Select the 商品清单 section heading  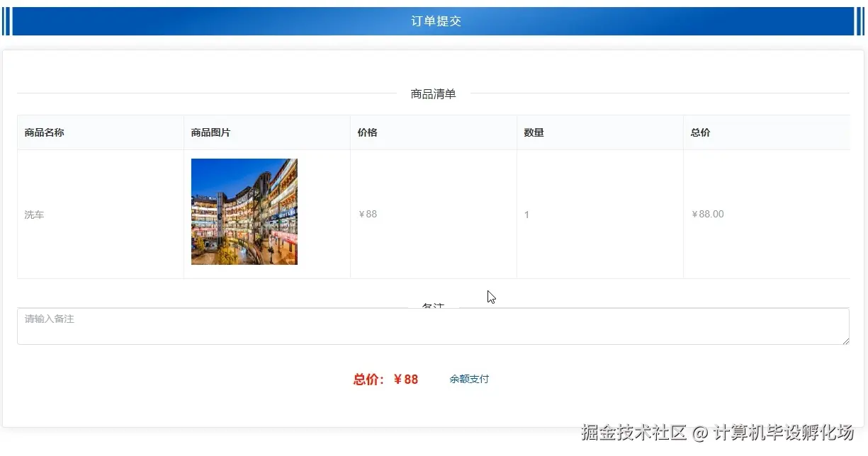tap(433, 93)
